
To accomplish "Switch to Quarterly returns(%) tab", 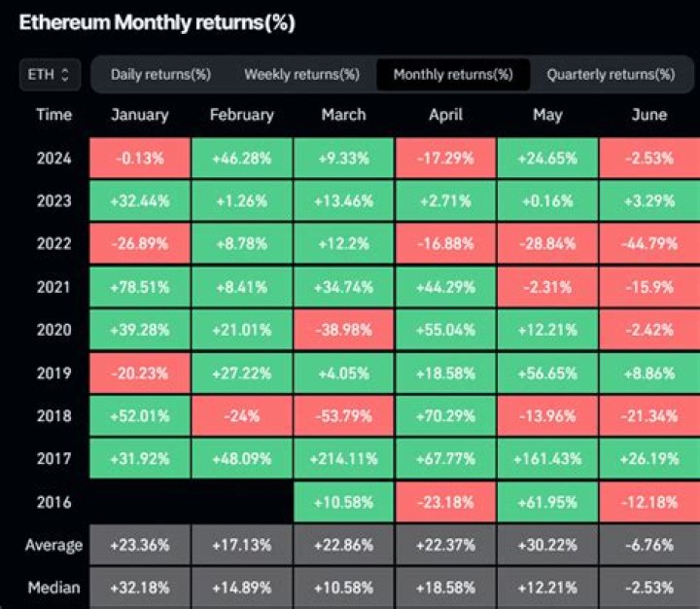I will pyautogui.click(x=611, y=74).
